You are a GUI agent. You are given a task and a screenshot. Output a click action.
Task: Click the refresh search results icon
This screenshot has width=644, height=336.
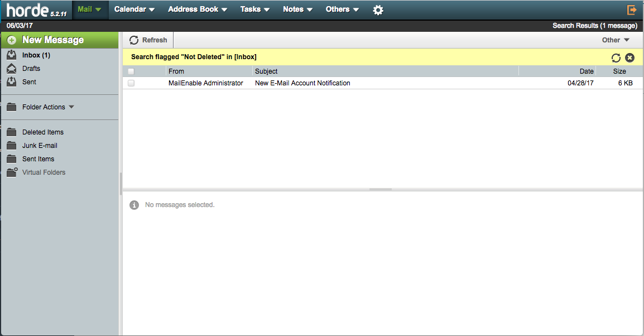click(x=616, y=57)
